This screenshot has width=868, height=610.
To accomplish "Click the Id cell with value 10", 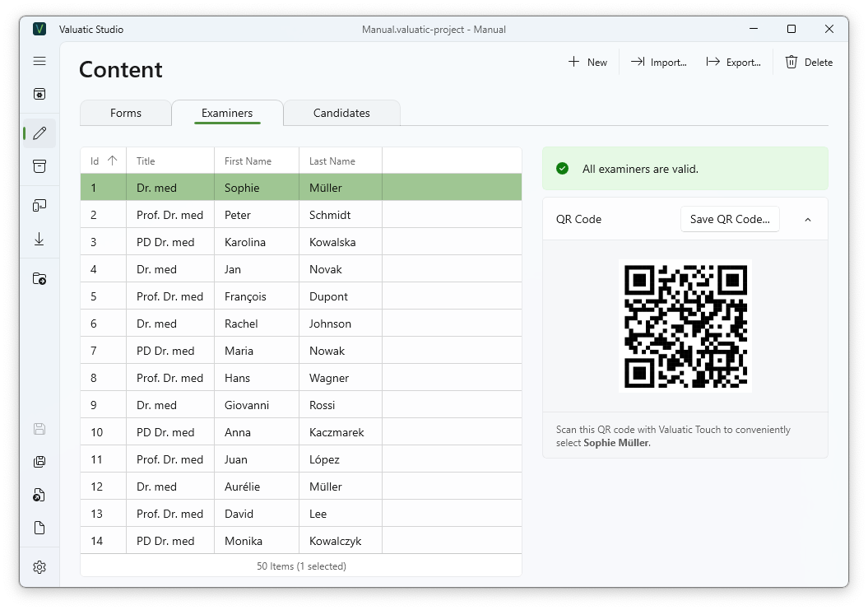I will [104, 431].
